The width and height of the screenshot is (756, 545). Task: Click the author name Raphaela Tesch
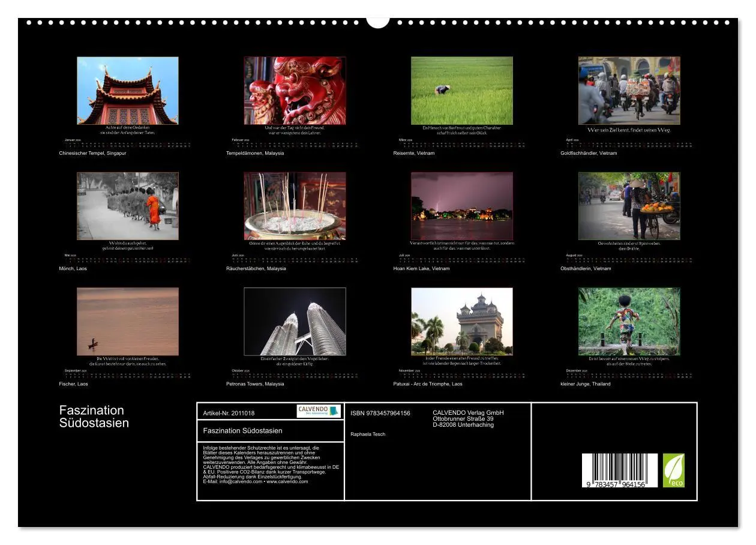368,435
